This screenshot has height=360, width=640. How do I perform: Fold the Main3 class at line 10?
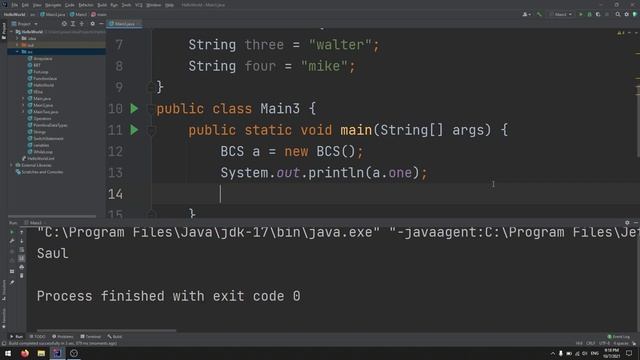[x=151, y=109]
